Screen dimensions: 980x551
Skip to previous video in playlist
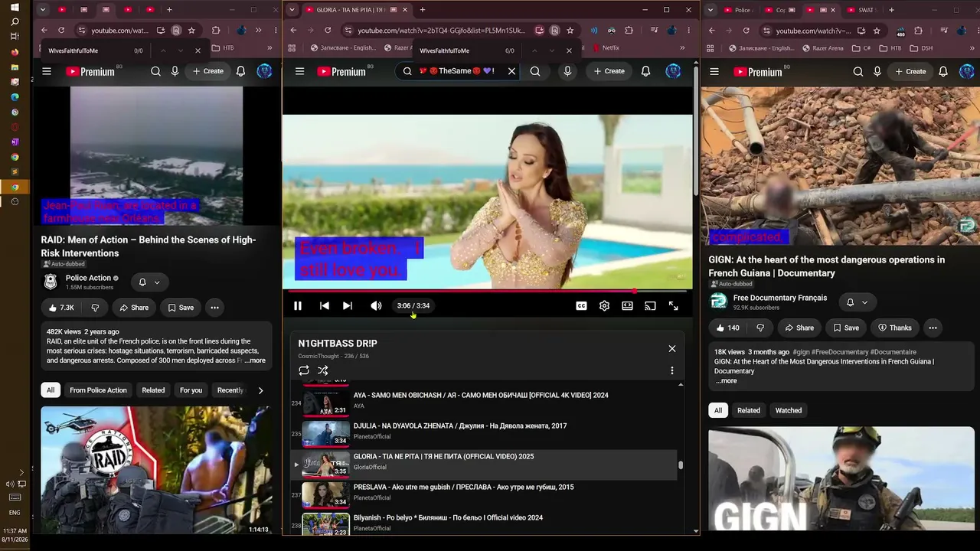point(325,306)
